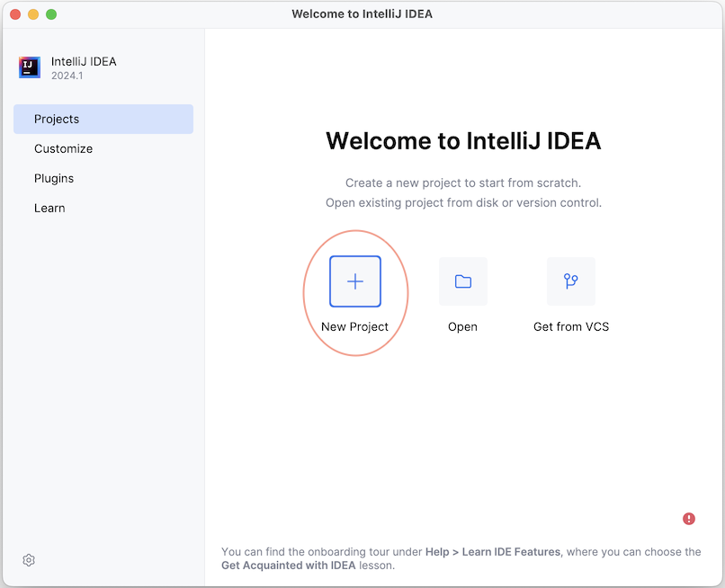Viewport: 725px width, 588px height.
Task: Go to the Learn tab
Action: pos(103,208)
